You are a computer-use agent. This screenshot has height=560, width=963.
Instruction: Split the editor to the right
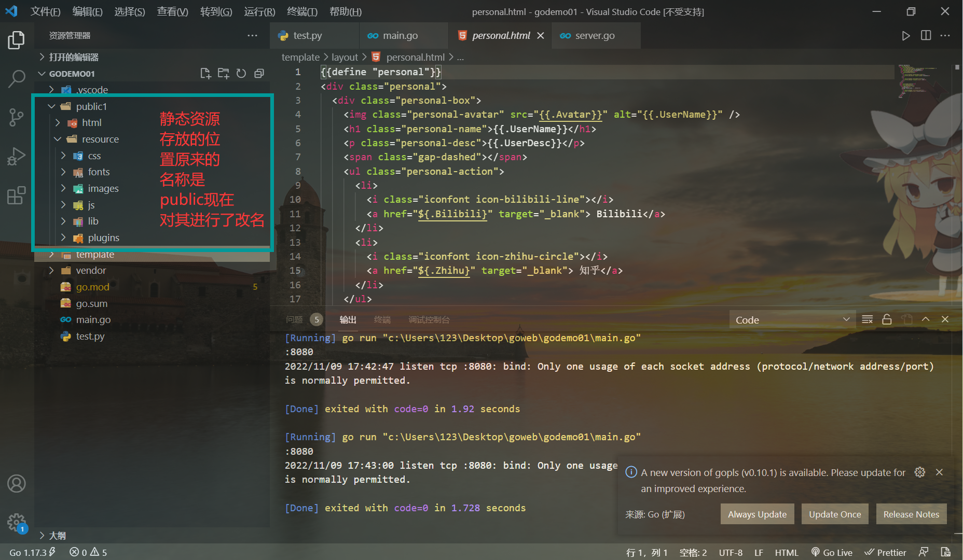coord(926,36)
